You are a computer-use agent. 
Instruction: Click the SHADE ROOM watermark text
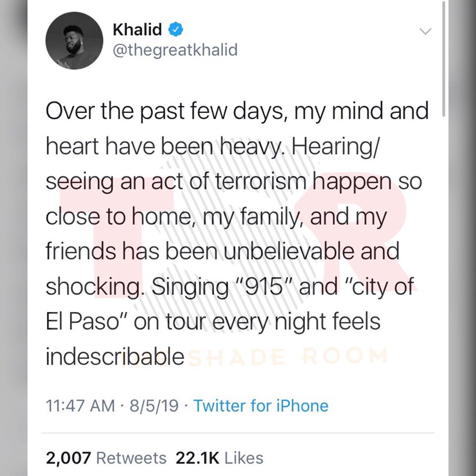coord(288,356)
